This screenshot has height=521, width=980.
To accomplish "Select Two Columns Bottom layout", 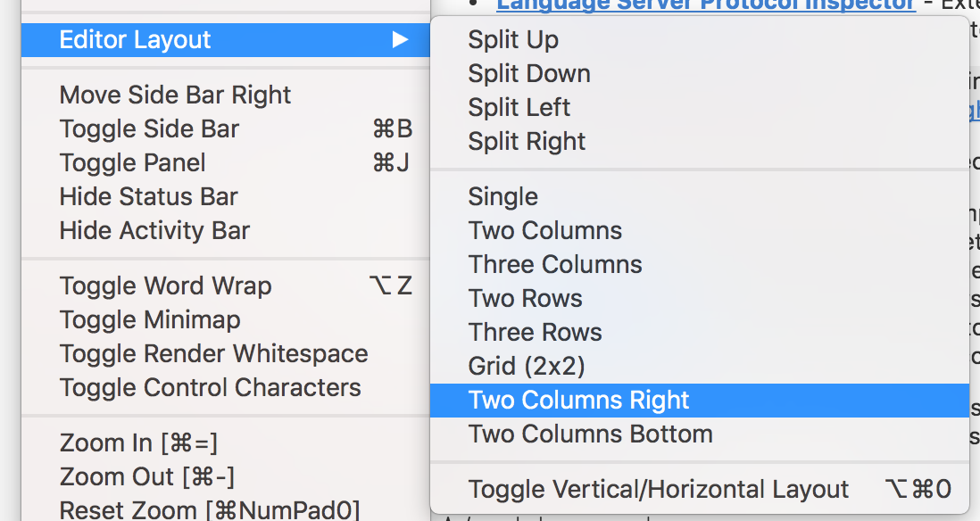I will pyautogui.click(x=590, y=434).
